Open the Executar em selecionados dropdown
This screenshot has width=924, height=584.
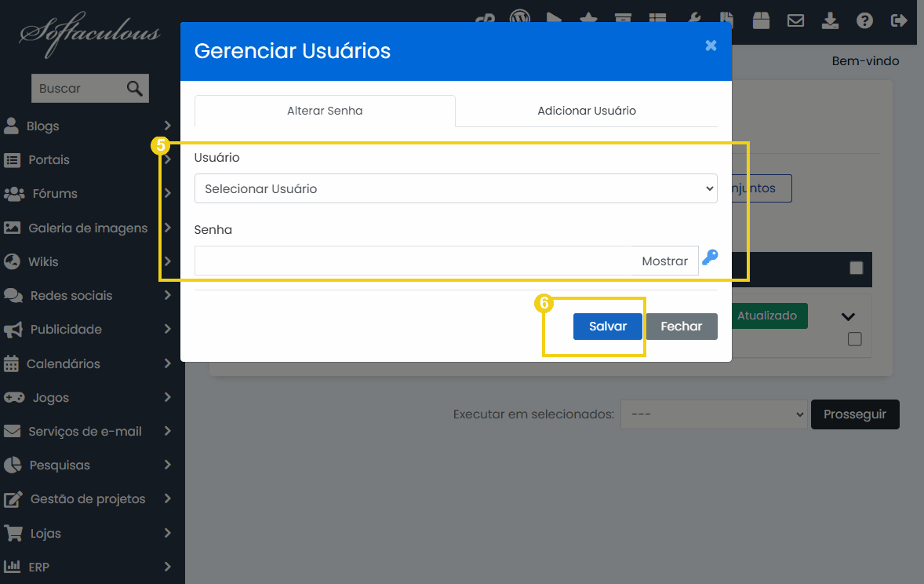point(714,414)
